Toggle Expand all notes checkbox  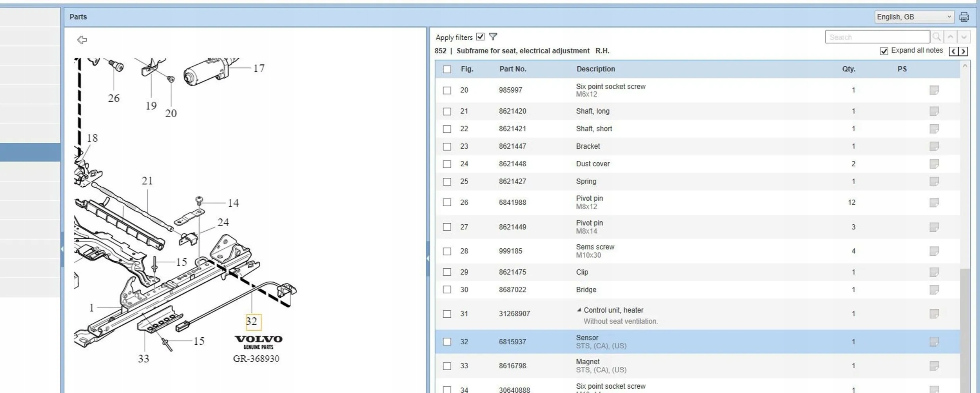pos(884,51)
